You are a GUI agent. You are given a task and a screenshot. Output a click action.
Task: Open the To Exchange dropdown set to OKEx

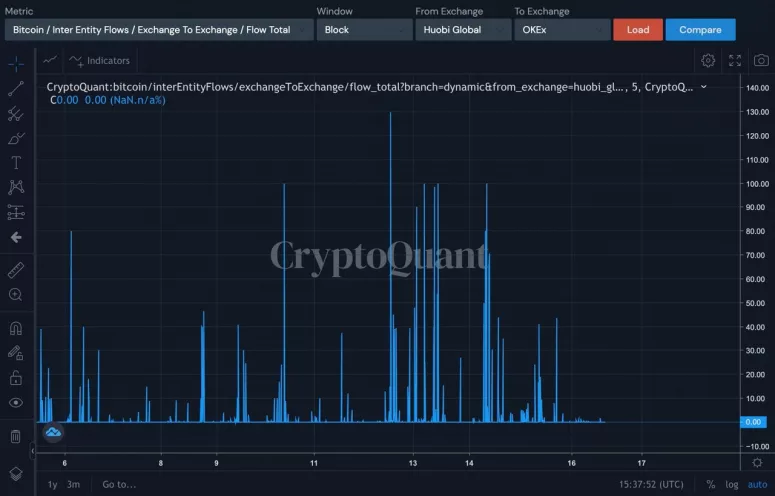click(562, 30)
